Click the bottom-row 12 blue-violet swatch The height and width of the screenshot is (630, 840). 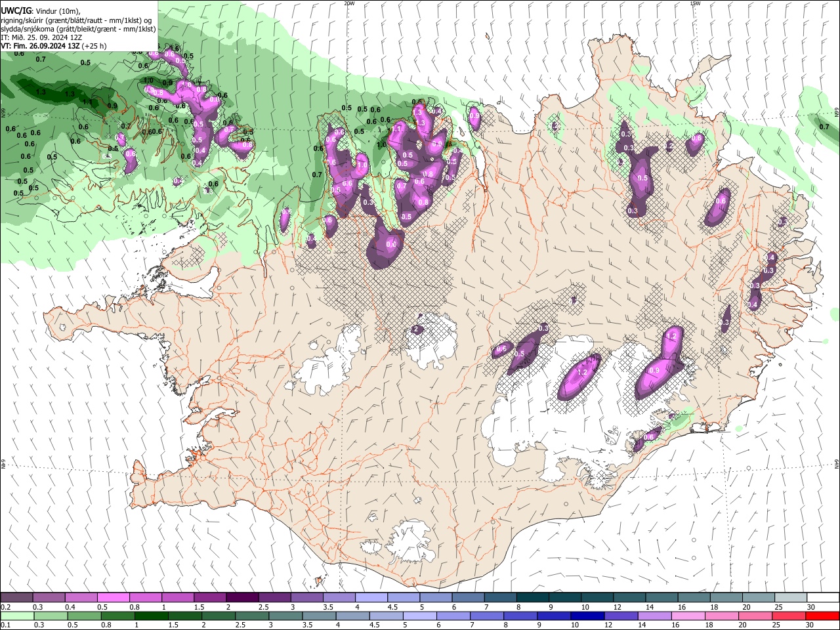click(x=620, y=616)
